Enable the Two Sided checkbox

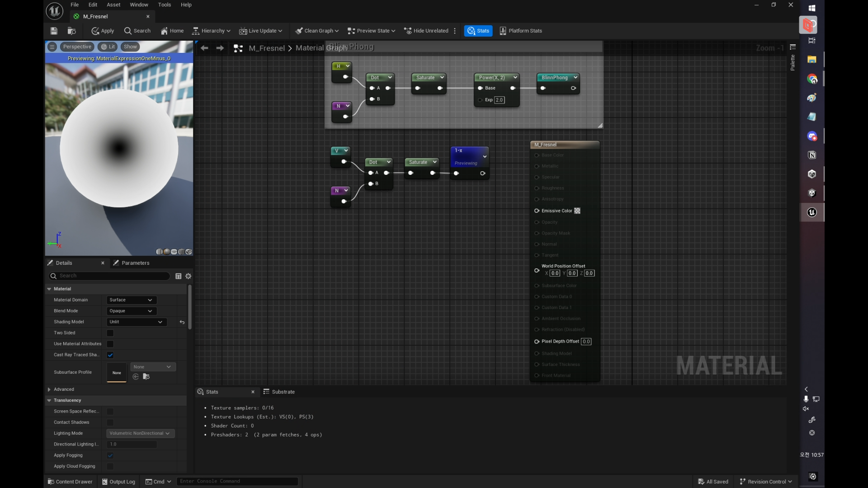(110, 333)
